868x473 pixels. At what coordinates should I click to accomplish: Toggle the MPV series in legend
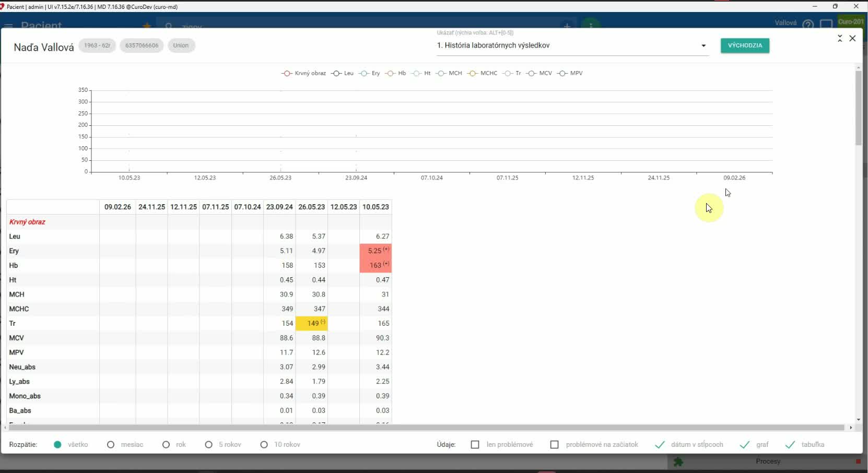click(x=570, y=74)
